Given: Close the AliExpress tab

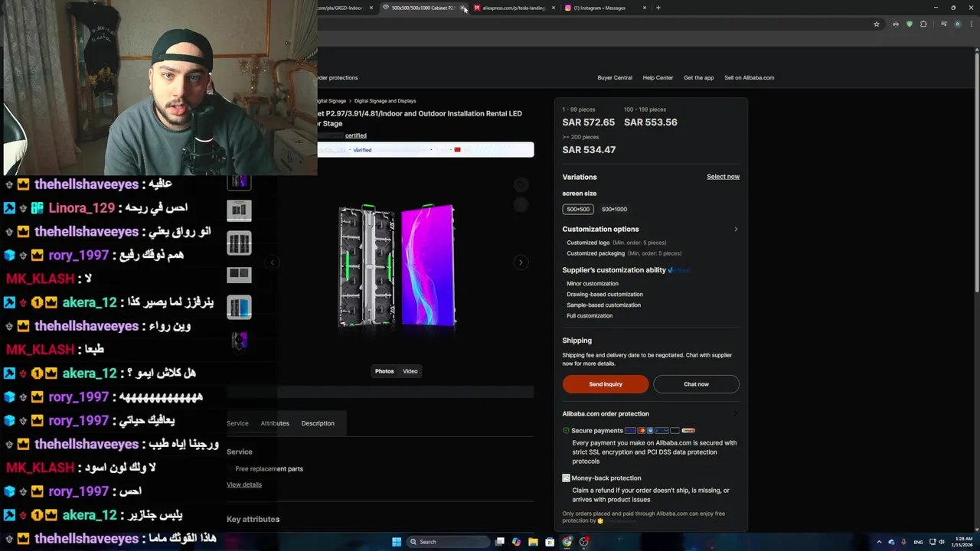Looking at the screenshot, I should pyautogui.click(x=554, y=8).
